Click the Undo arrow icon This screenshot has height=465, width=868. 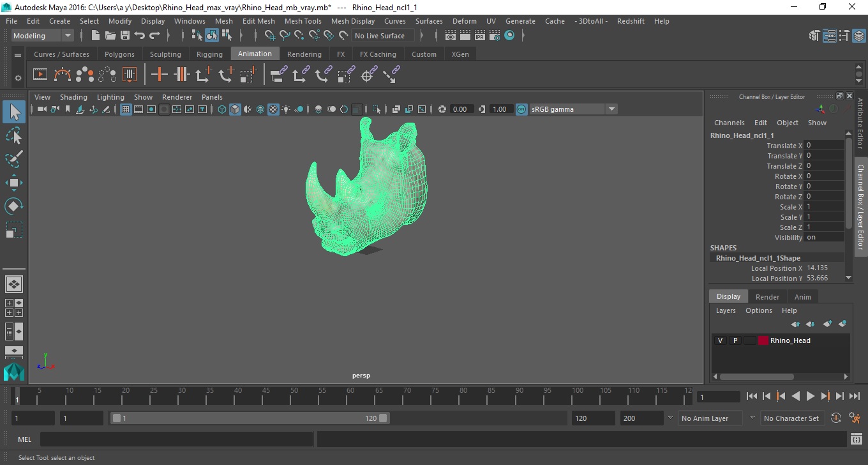pyautogui.click(x=140, y=36)
